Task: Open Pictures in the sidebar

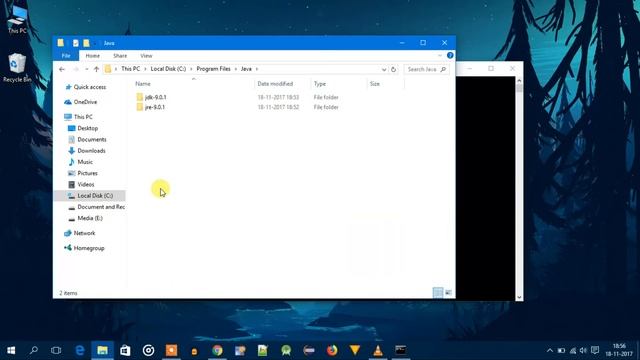Action: [87, 173]
